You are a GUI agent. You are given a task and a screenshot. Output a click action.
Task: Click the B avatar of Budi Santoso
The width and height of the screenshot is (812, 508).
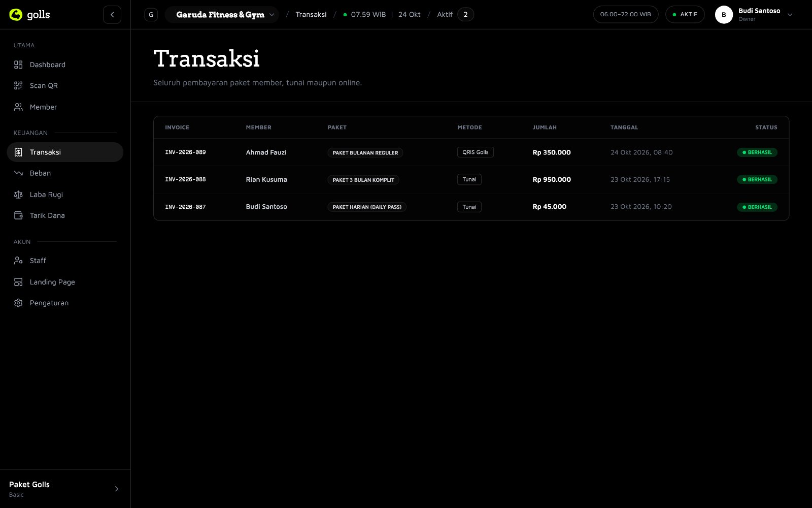(724, 15)
